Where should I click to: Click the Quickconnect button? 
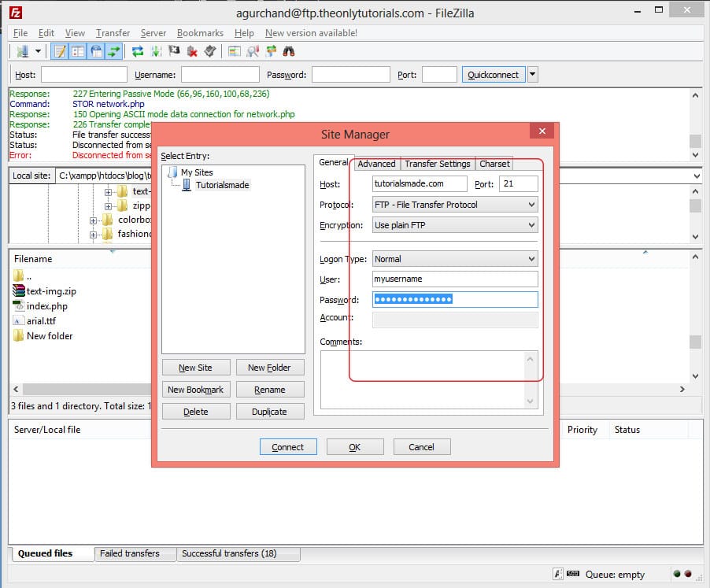493,75
